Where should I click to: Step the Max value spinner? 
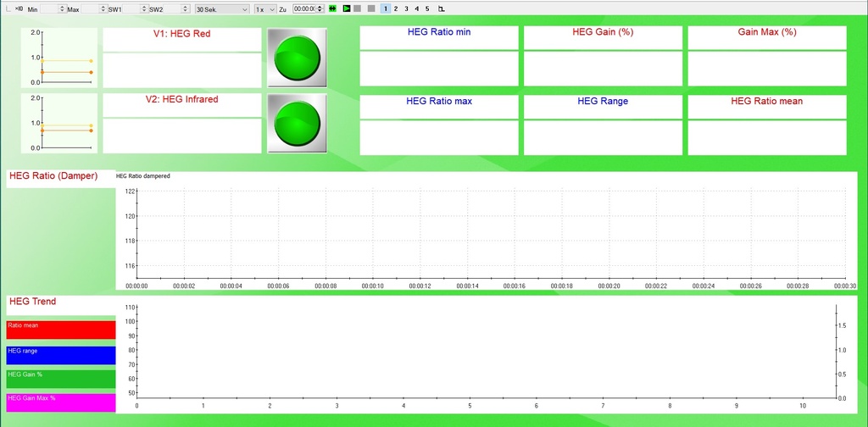coord(103,8)
